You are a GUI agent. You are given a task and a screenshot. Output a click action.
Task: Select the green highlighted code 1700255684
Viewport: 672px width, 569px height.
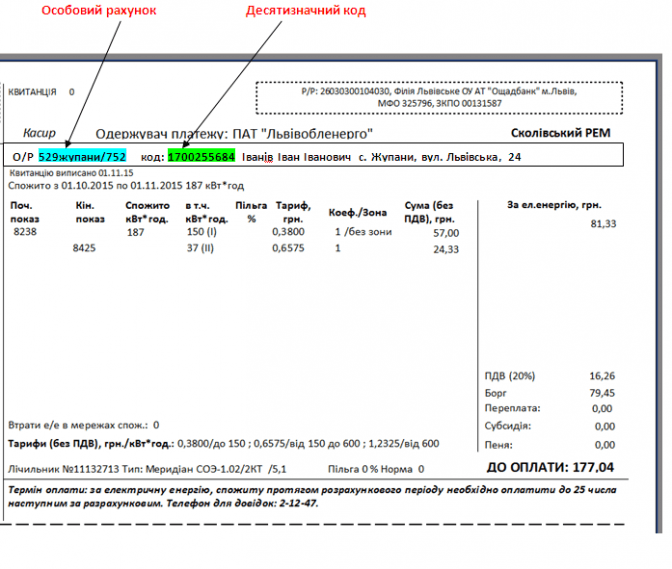pyautogui.click(x=201, y=157)
